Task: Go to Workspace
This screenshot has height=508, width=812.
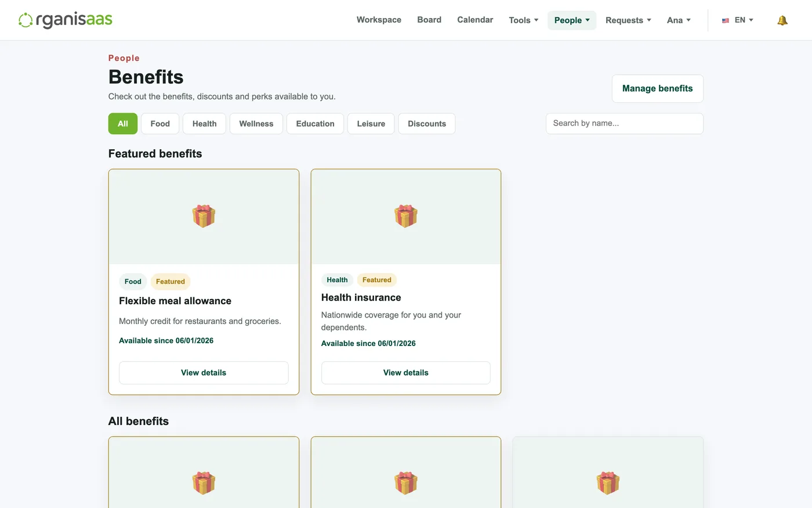Action: [x=379, y=20]
